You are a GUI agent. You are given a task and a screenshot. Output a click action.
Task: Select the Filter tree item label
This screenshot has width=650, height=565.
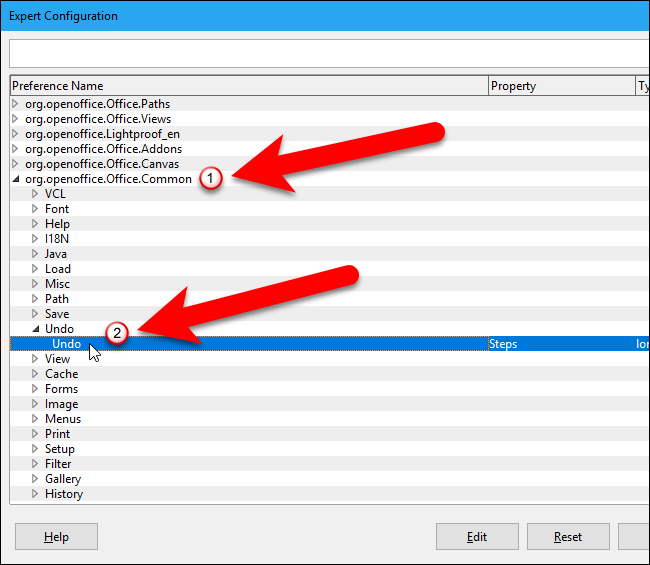coord(58,464)
